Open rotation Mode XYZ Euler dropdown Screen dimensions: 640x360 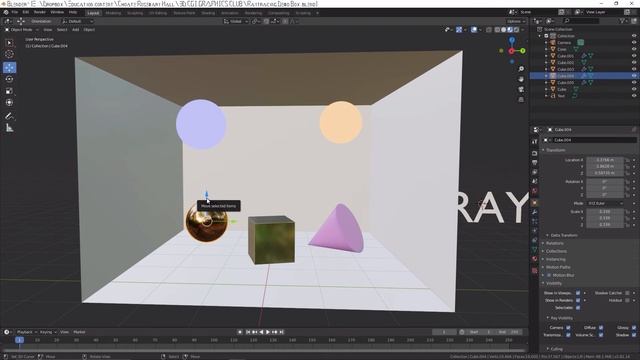pyautogui.click(x=605, y=203)
